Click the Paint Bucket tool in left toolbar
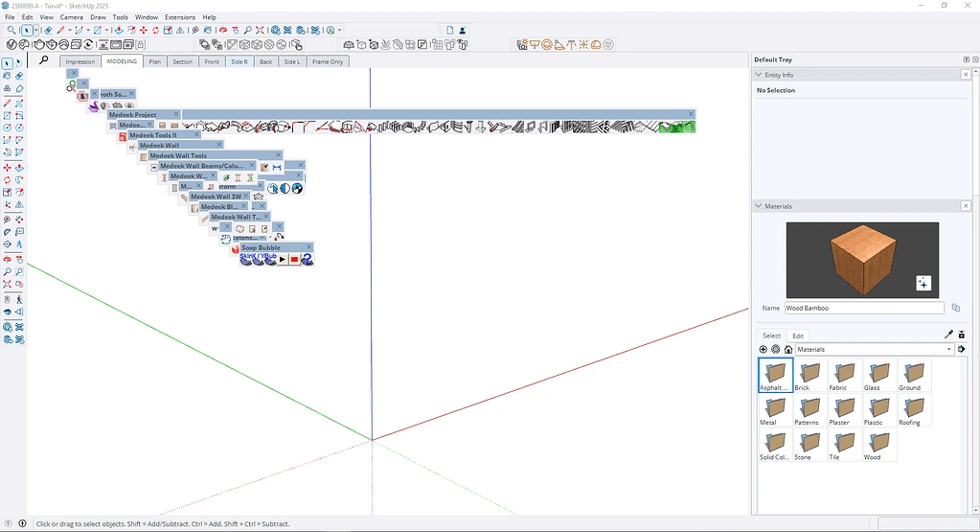Screen dimensions: 980x532 [x=7, y=76]
